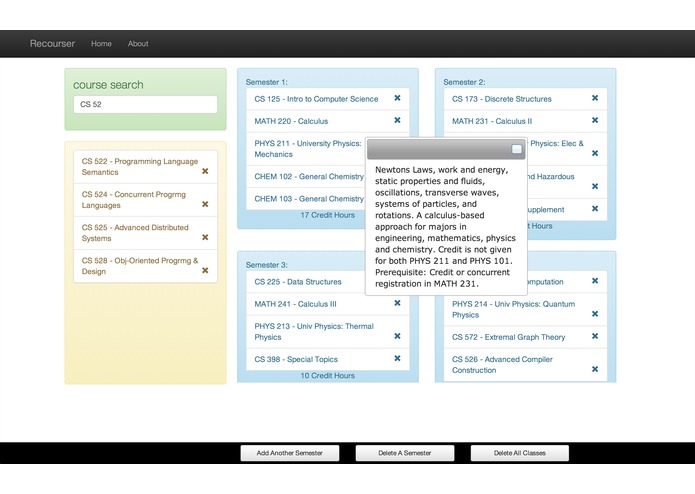This screenshot has width=695, height=494.
Task: Click Delete All Classes button
Action: click(x=519, y=453)
